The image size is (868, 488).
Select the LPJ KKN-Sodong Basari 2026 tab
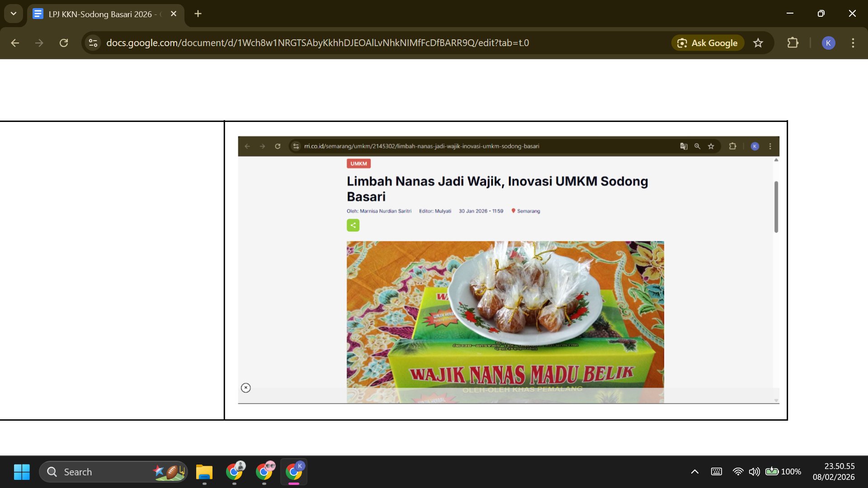99,14
